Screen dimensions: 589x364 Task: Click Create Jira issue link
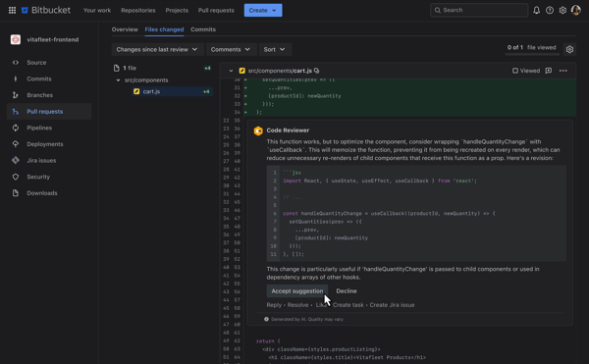[392, 305]
